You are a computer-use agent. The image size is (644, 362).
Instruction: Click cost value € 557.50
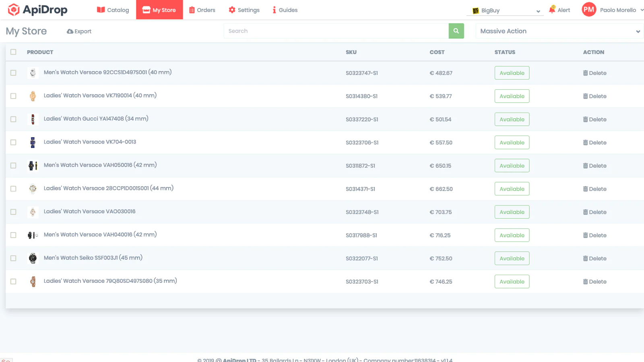441,142
